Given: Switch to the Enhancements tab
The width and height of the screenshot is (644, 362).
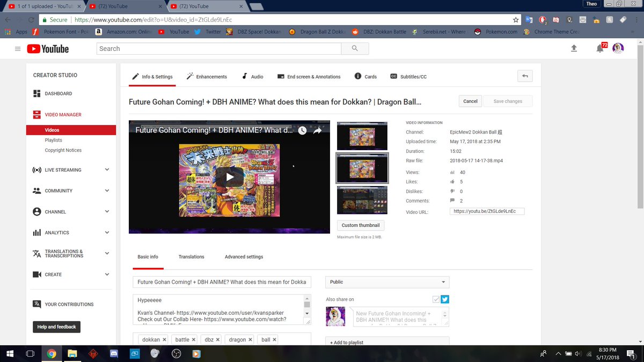Looking at the screenshot, I should pos(207,77).
